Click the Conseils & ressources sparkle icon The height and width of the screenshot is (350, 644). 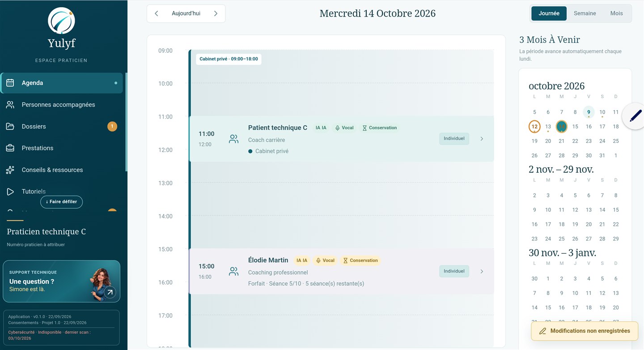10,170
